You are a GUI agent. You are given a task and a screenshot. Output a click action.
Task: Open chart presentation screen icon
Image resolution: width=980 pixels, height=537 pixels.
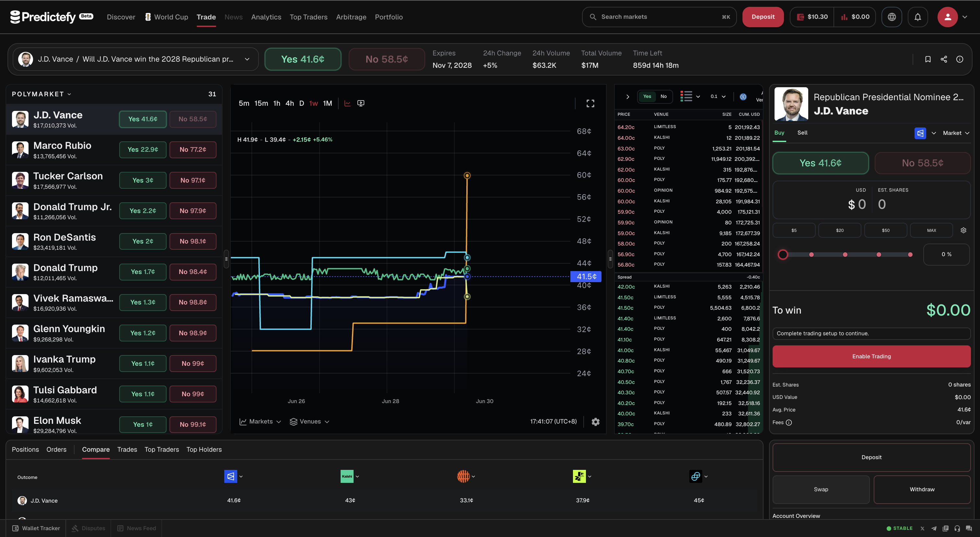click(x=361, y=103)
